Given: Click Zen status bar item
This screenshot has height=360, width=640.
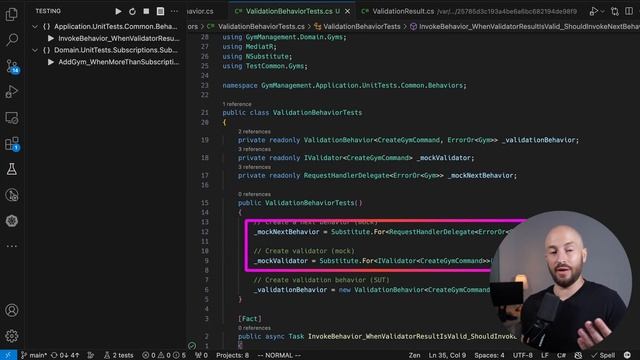Looking at the screenshot, I should [414, 355].
